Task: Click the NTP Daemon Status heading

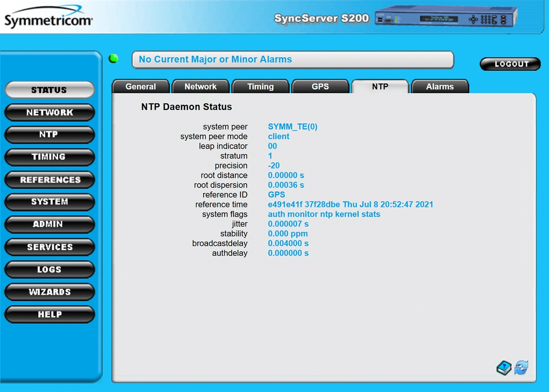Action: 186,107
